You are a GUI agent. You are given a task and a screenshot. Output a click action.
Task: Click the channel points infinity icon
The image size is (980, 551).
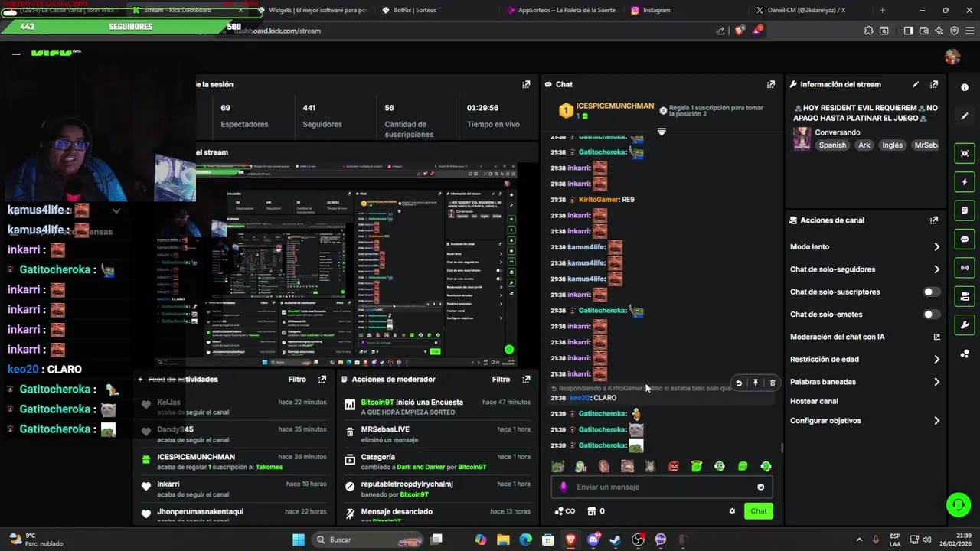[565, 511]
